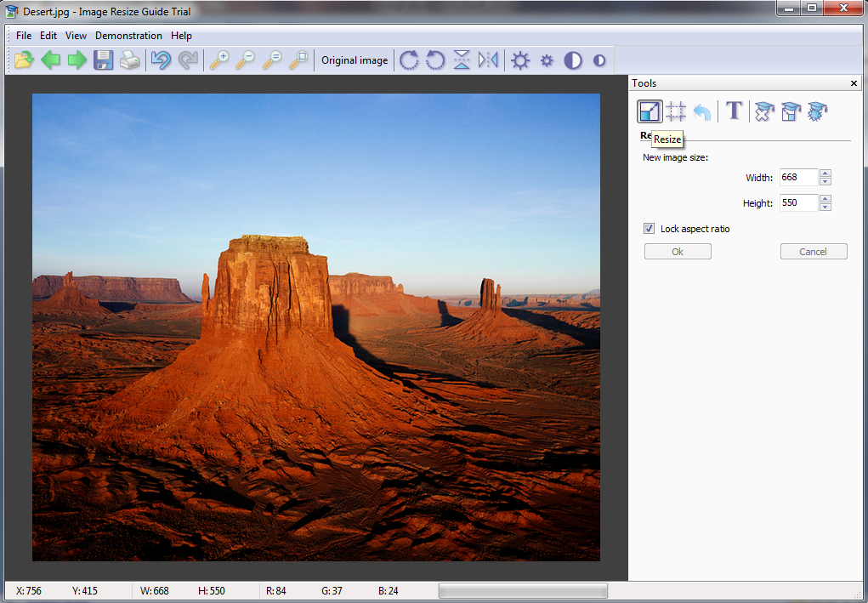This screenshot has width=868, height=603.
Task: Open the File menu
Action: click(x=23, y=36)
